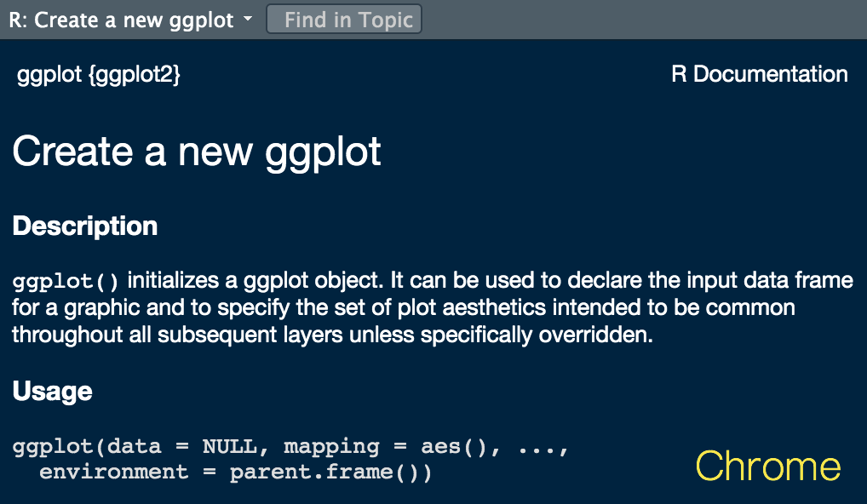Select the Description section heading
Screen dimensions: 867x504
coord(84,226)
